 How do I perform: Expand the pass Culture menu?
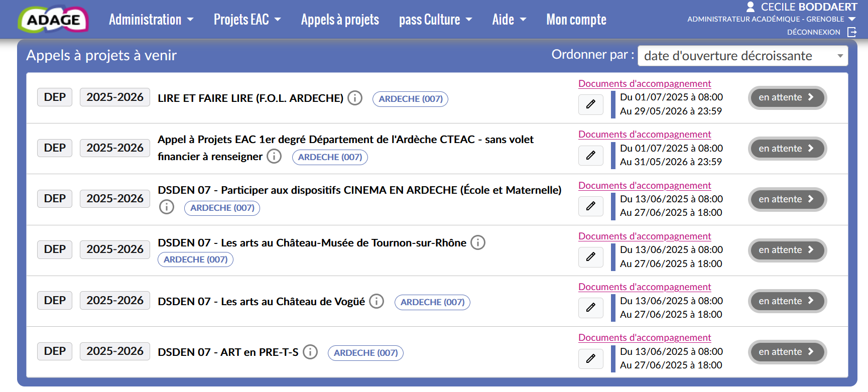point(435,20)
